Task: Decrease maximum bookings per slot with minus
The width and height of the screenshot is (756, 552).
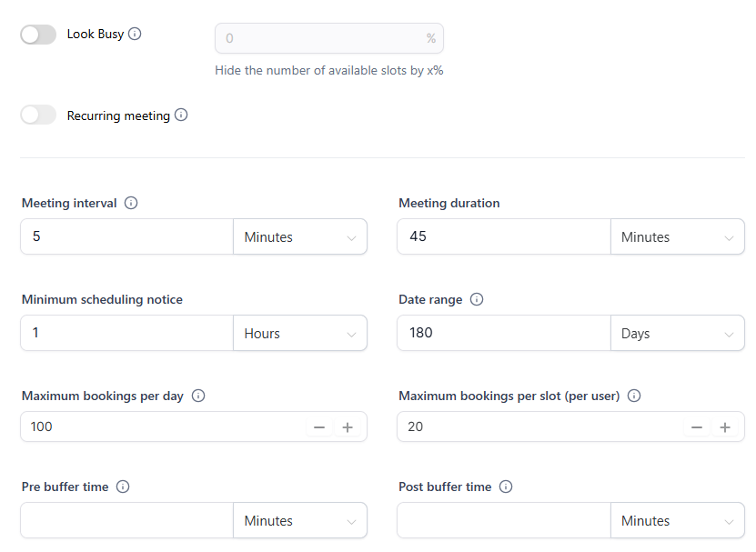Action: [697, 427]
